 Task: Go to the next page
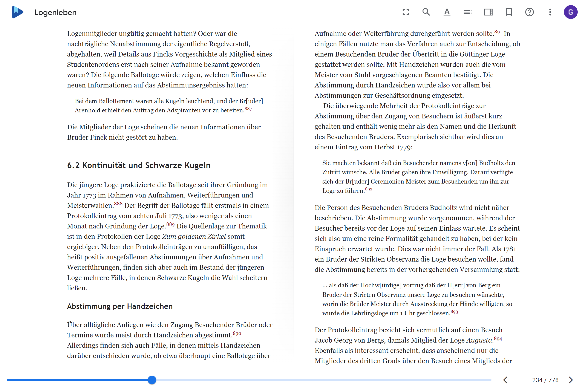(571, 380)
